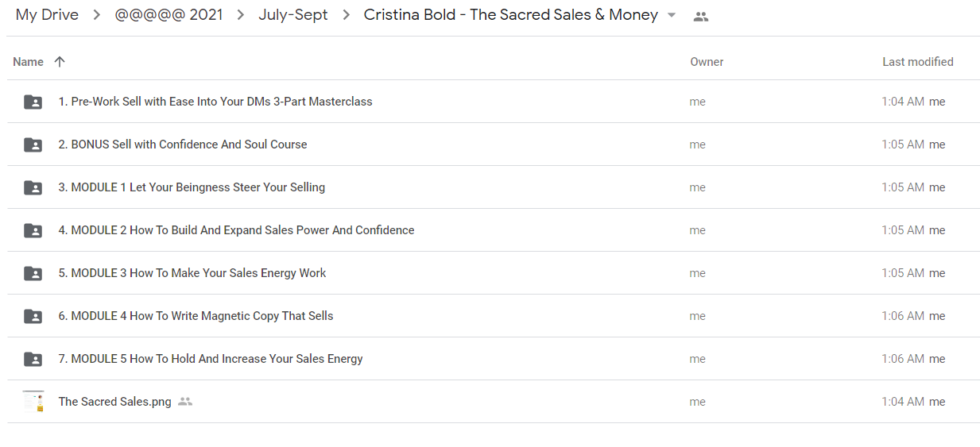This screenshot has width=980, height=447.
Task: Select 4. MODULE 2 Build And Expand Sales Power row
Action: (x=493, y=230)
